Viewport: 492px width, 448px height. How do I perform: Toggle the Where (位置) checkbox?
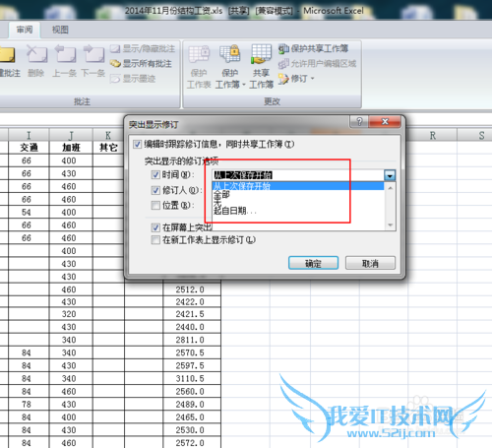[x=155, y=206]
